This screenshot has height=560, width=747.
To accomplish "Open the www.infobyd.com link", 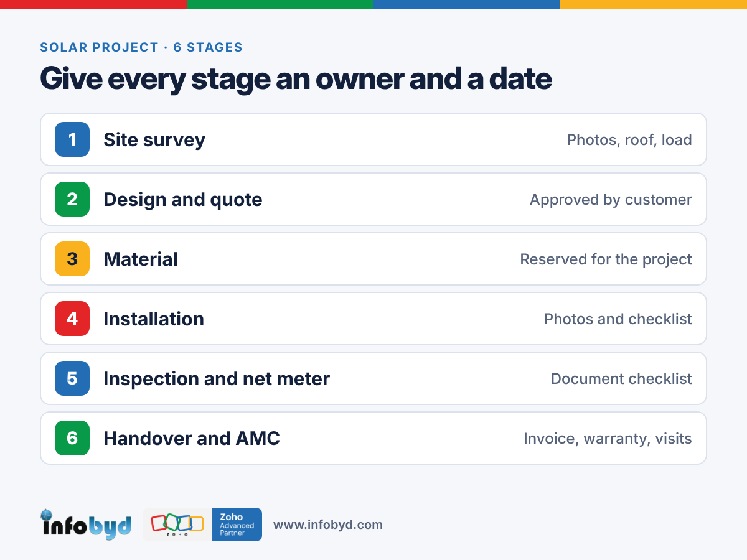I will coord(328,525).
